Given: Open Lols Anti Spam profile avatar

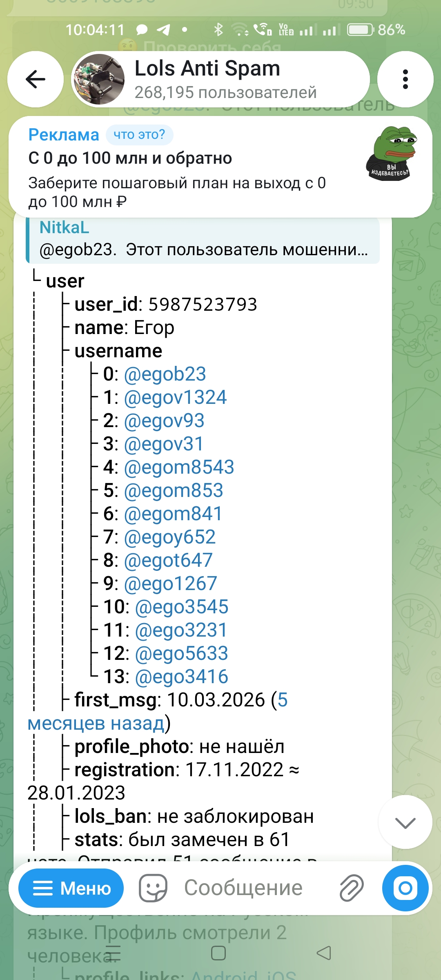Looking at the screenshot, I should [x=99, y=79].
